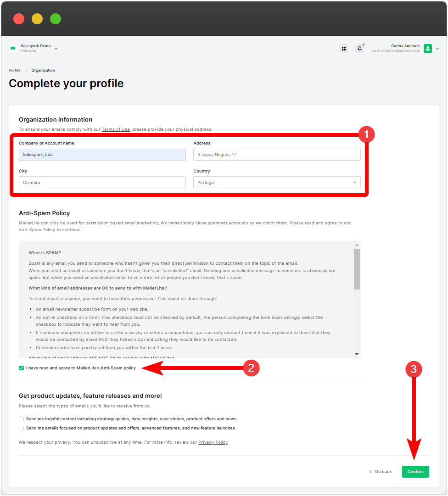This screenshot has height=496, width=448.
Task: Click the Company or Account name field
Action: tap(102, 155)
